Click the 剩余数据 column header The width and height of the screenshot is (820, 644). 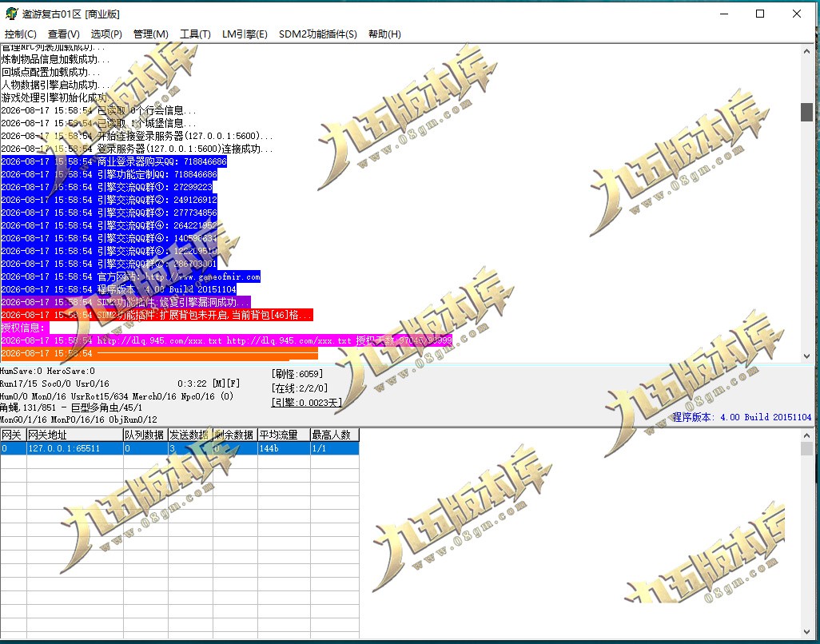tap(235, 435)
